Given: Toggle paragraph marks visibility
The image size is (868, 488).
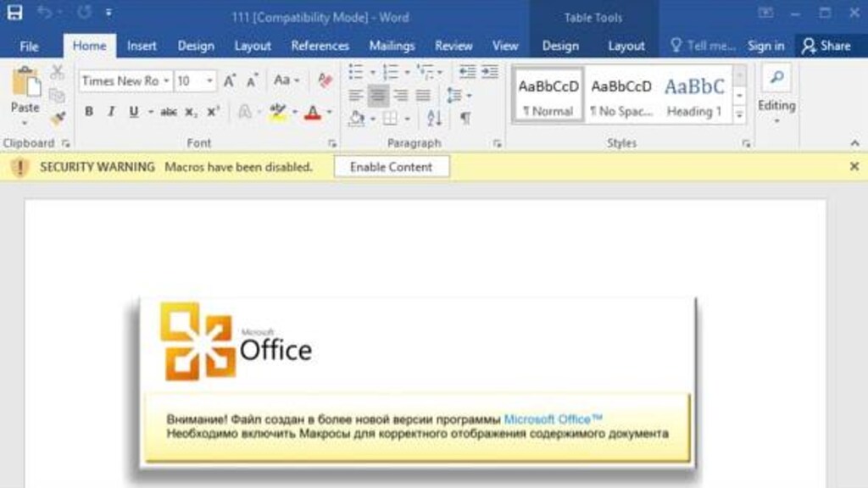Looking at the screenshot, I should 465,119.
